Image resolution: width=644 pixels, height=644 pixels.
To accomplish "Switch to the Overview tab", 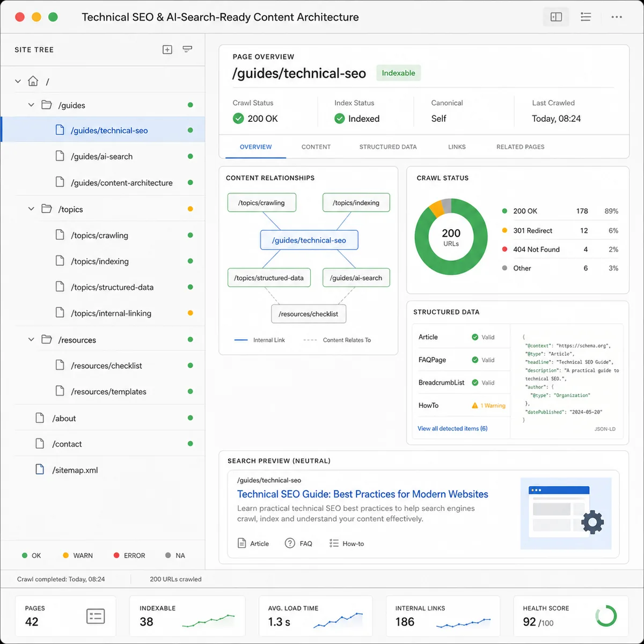I will (255, 147).
